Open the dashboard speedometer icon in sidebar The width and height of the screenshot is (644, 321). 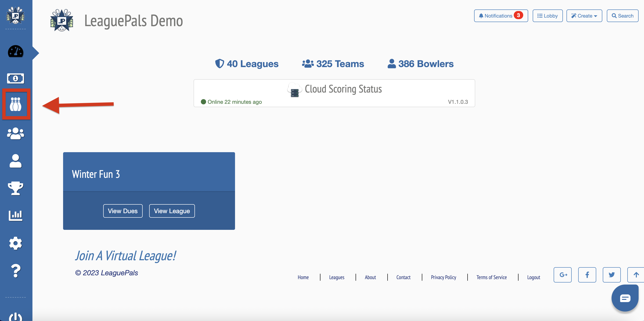pos(16,52)
